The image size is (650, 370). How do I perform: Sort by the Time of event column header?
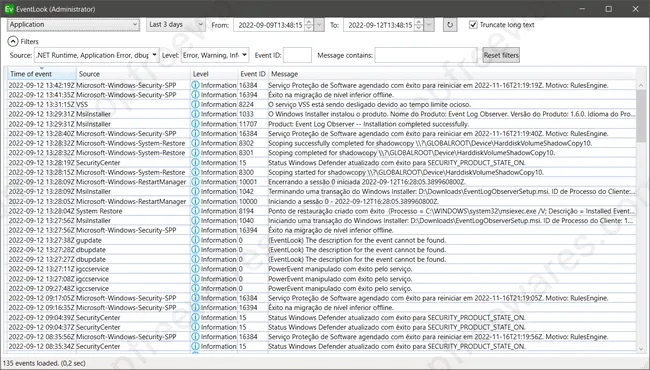[41, 74]
